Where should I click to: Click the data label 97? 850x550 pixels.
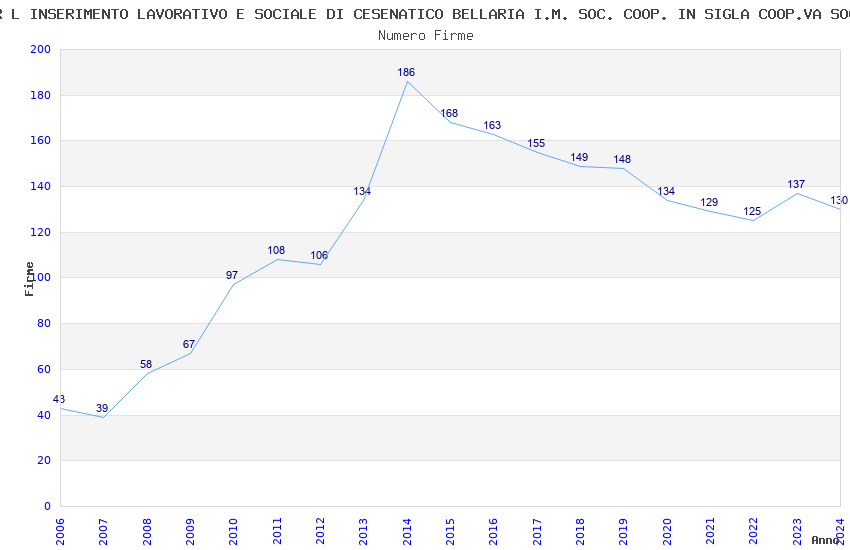click(x=232, y=275)
